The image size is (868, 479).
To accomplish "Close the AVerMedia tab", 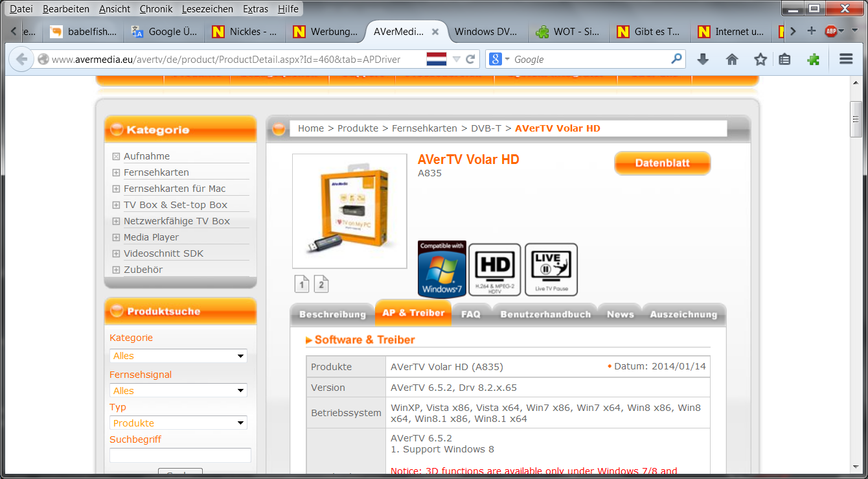I will 435,31.
